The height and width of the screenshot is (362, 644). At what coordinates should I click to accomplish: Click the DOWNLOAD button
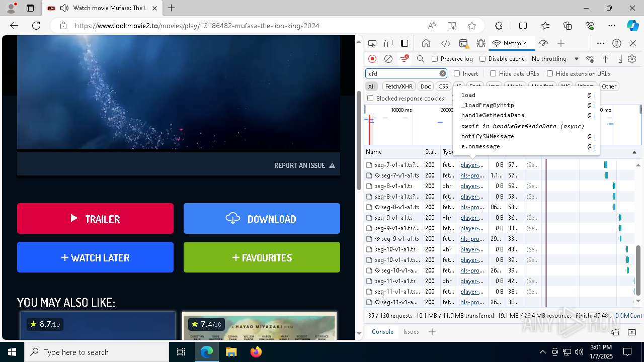tap(262, 219)
